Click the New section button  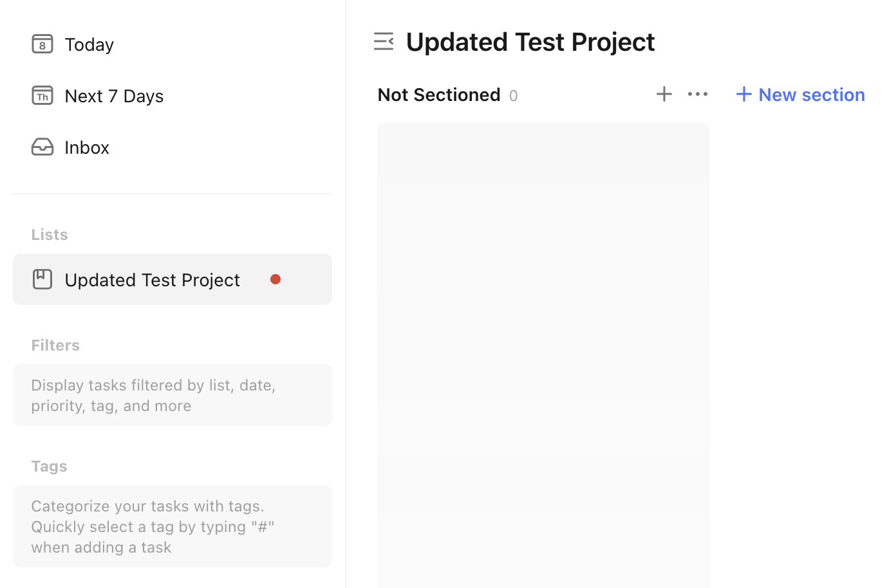(x=799, y=95)
